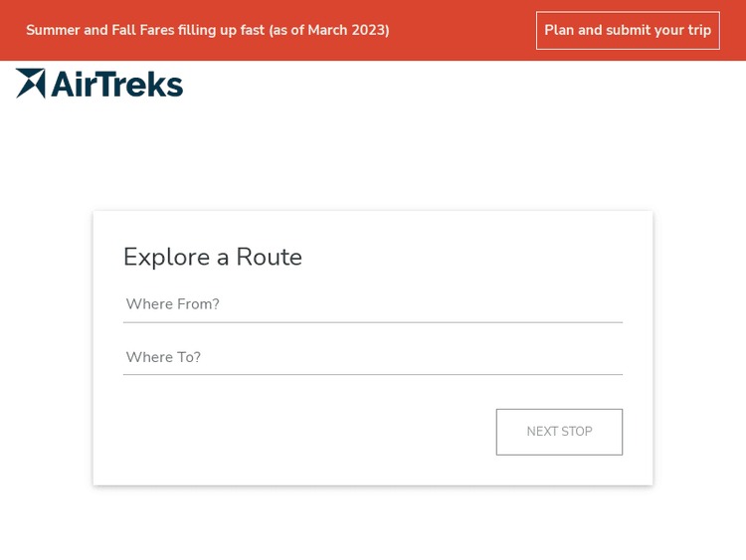Image resolution: width=746 pixels, height=560 pixels.
Task: Click the AirTreks wordmark text
Action: point(116,85)
